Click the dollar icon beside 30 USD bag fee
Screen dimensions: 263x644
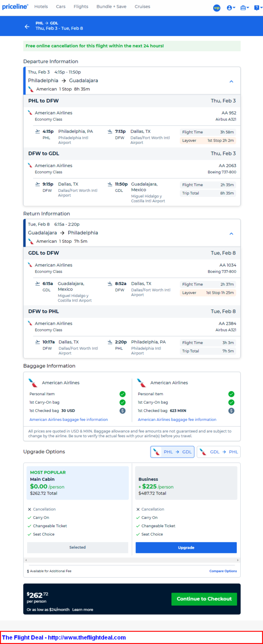click(122, 411)
